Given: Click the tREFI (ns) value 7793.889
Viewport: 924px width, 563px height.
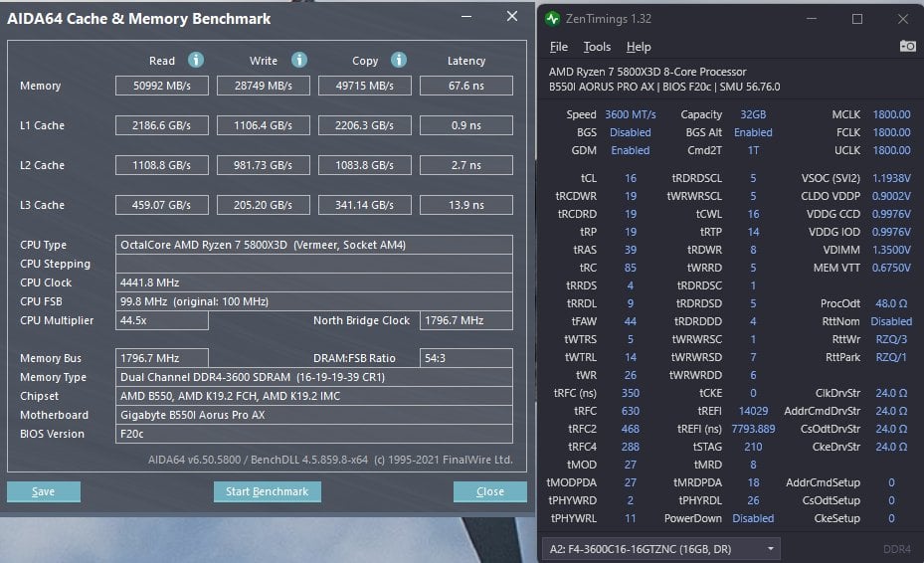Looking at the screenshot, I should pos(753,429).
